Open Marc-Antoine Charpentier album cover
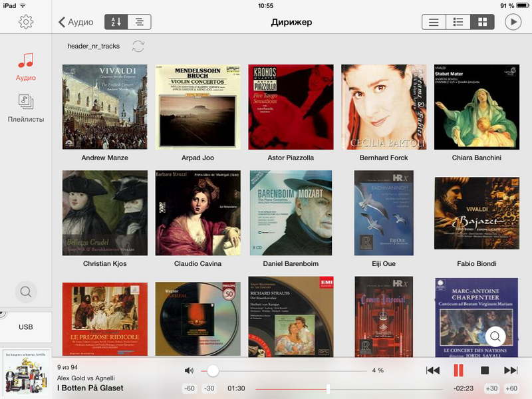 pyautogui.click(x=477, y=318)
